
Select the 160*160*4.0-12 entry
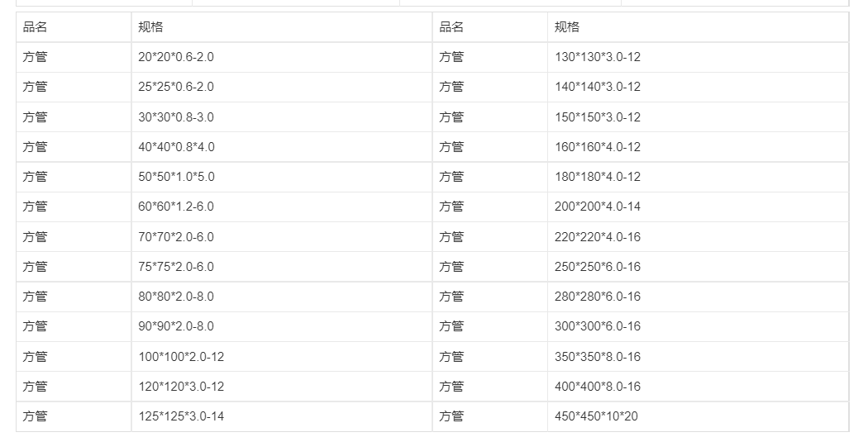698,146
